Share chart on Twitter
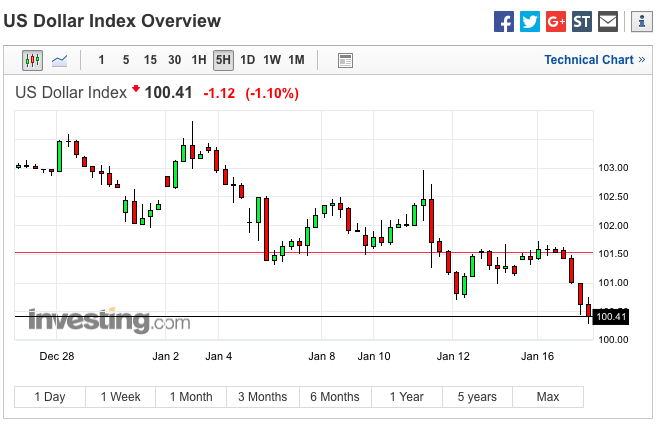 [530, 22]
